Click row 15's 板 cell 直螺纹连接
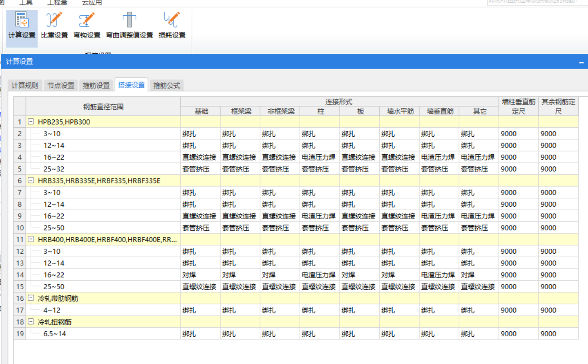The width and height of the screenshot is (588, 364). [360, 286]
